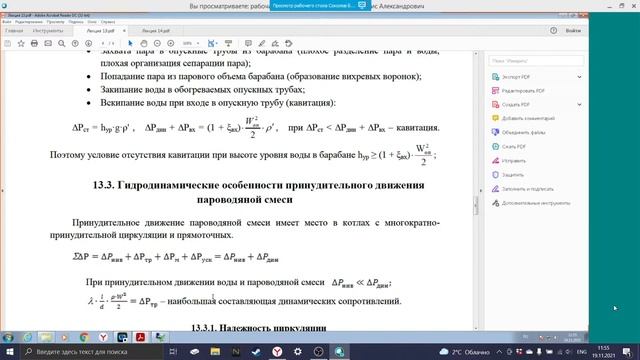Click Заполнить и подписать icon
Screen dimensions: 640x360
[x=496, y=189]
